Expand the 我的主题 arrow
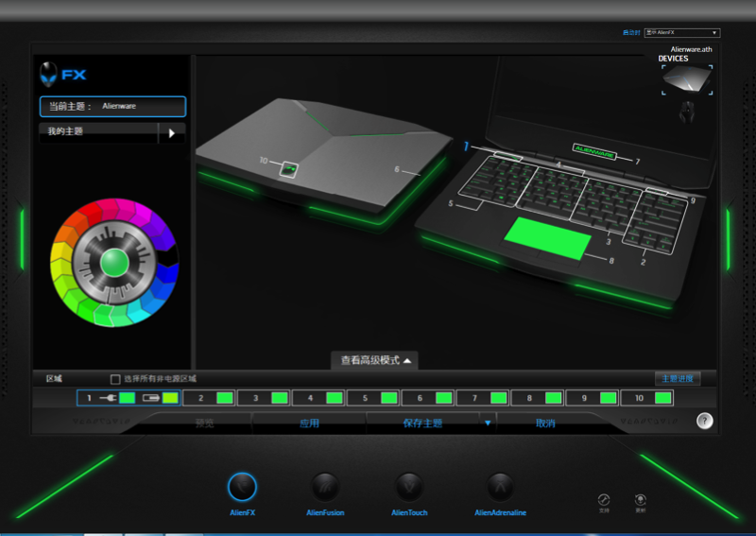 pos(172,133)
